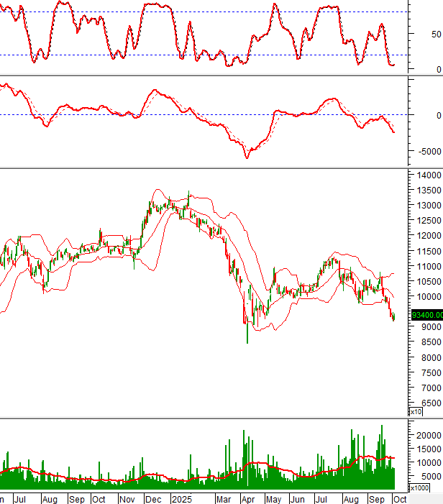Click the May month label on time axis
The image size is (443, 504).
pos(273,499)
